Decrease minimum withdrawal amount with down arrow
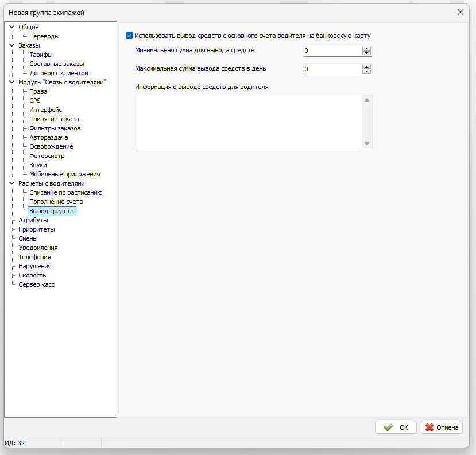 point(366,53)
